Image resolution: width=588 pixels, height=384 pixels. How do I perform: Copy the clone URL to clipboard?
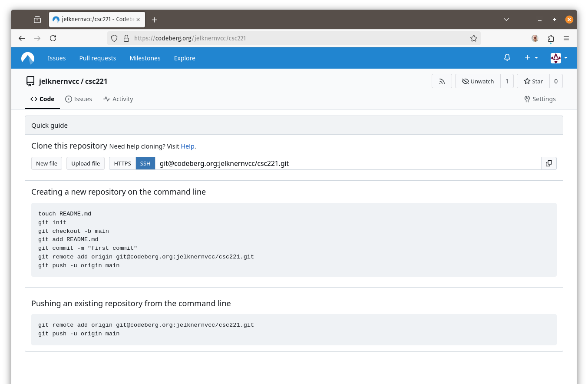pyautogui.click(x=549, y=163)
